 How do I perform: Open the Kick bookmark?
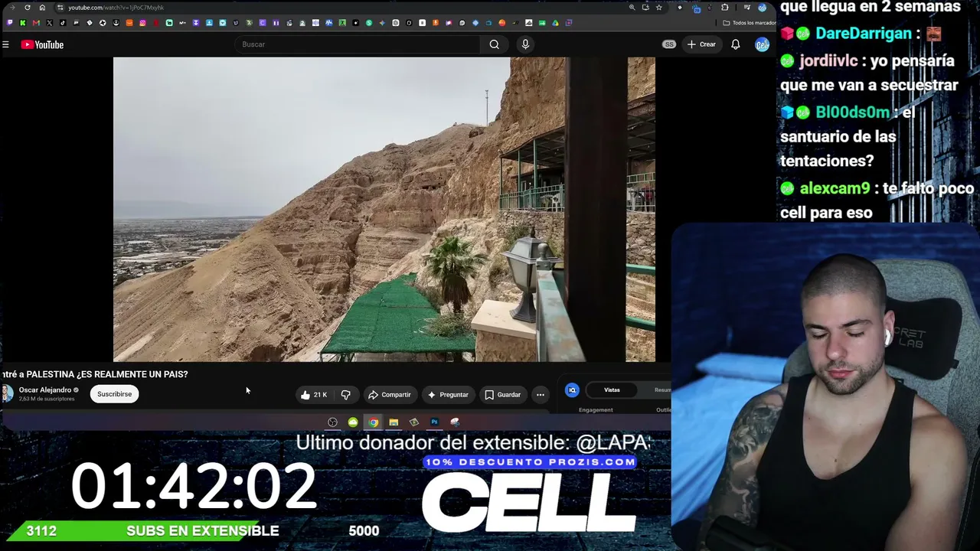(23, 23)
